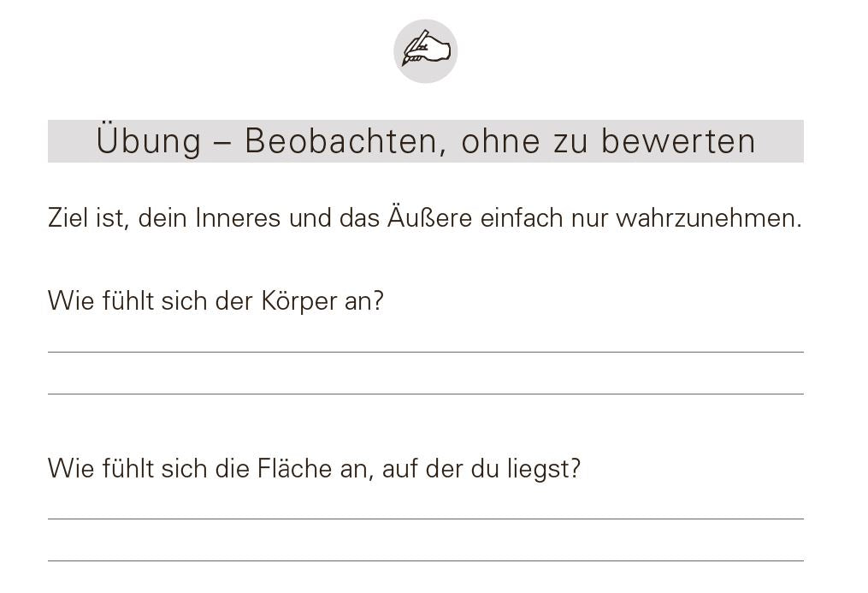The width and height of the screenshot is (868, 593).
Task: Click the writing hand icon
Action: (x=426, y=51)
